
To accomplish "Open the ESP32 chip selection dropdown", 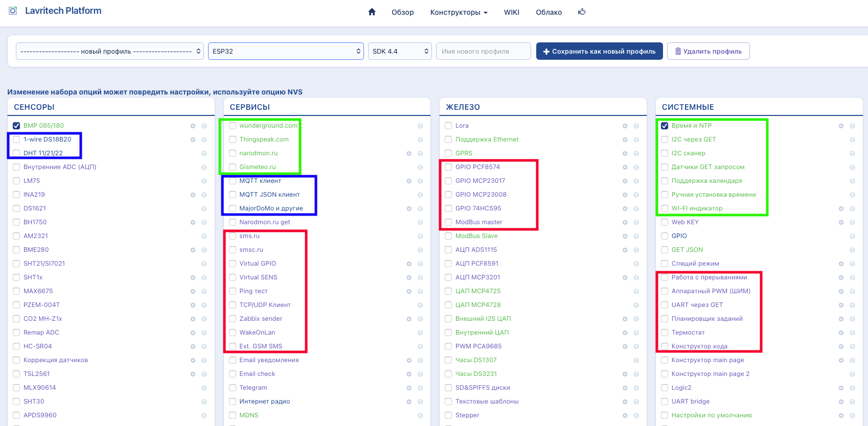I will (286, 51).
